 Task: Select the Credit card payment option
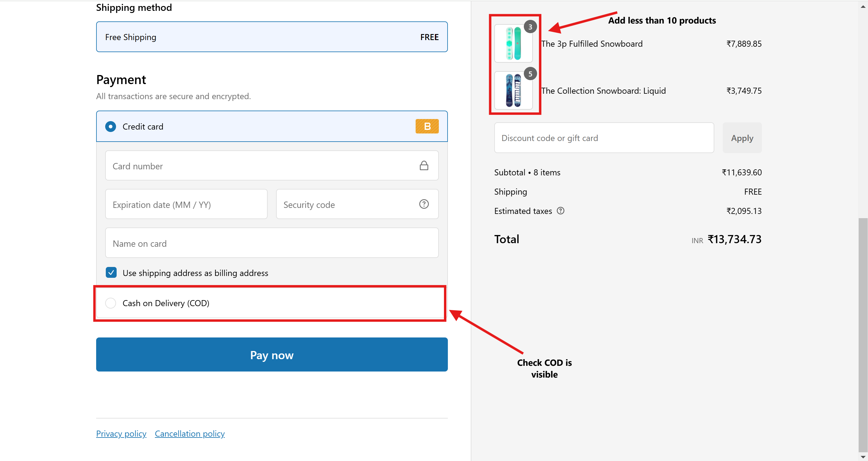click(x=111, y=127)
